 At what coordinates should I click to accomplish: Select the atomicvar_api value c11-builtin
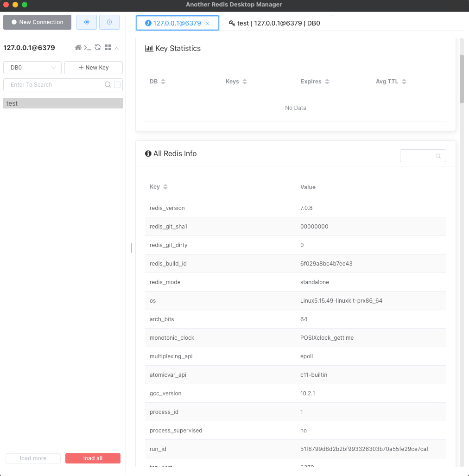click(x=314, y=375)
